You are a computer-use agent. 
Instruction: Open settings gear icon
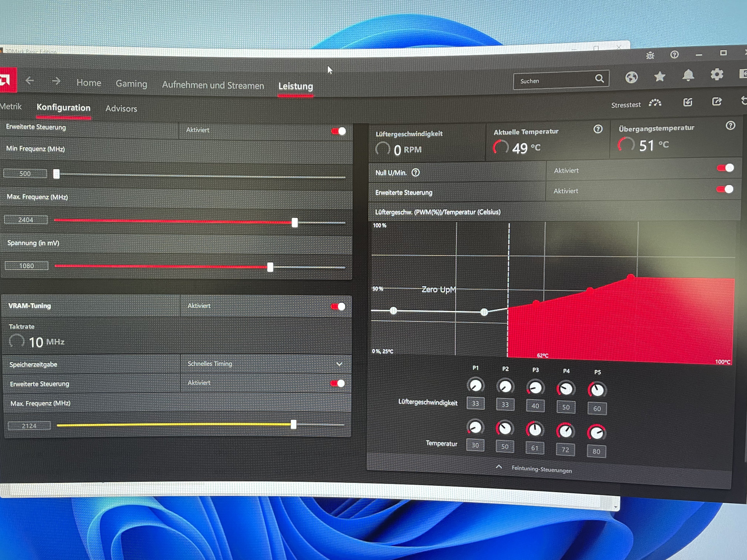[x=717, y=74]
